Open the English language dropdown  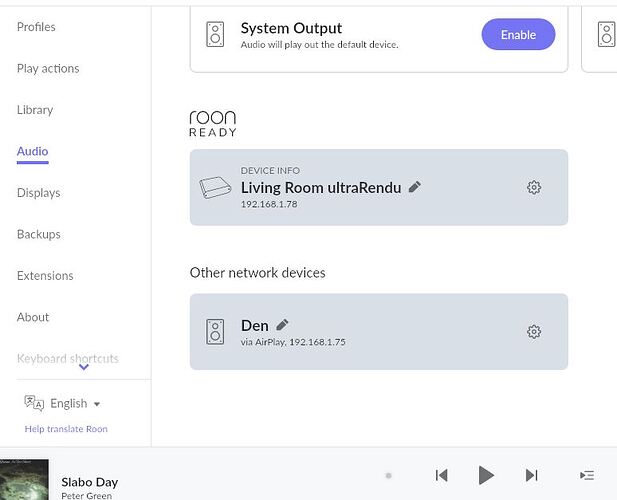pos(75,403)
